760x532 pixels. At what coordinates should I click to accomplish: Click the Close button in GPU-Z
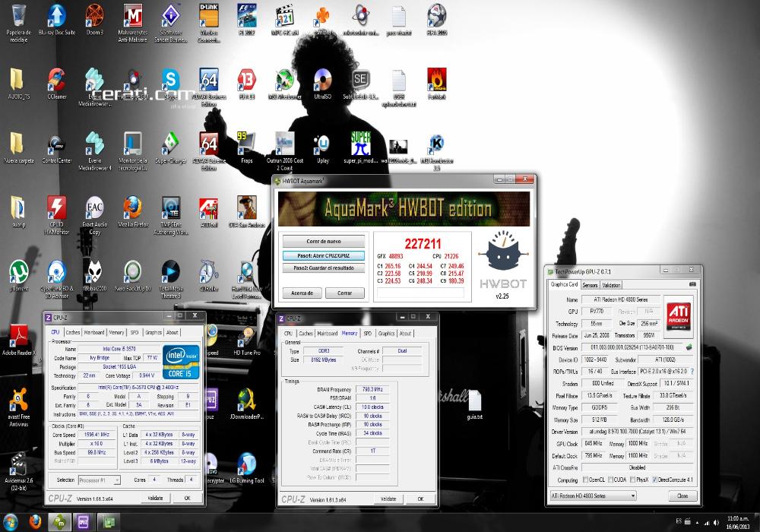click(x=682, y=496)
